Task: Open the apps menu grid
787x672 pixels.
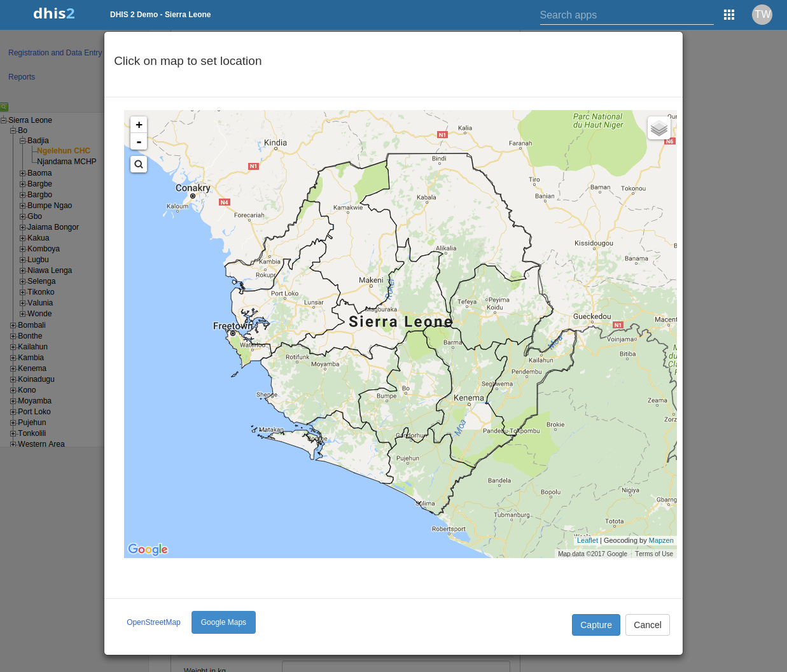Action: click(x=729, y=14)
